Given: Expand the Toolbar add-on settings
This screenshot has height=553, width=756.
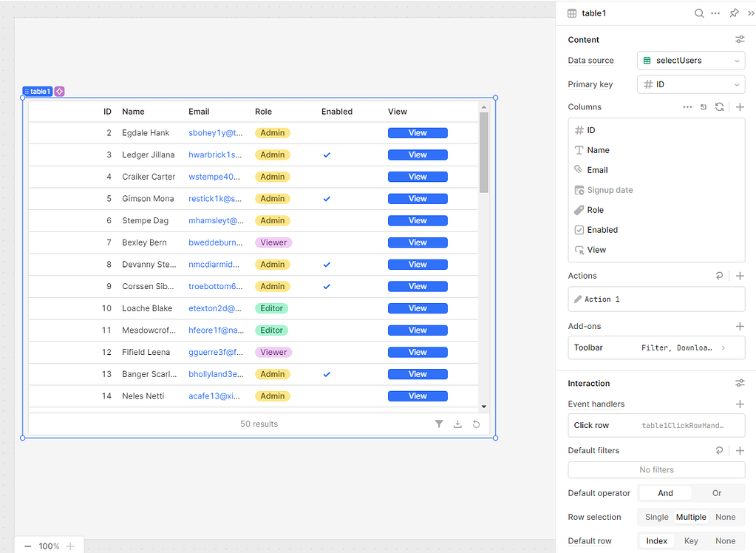Looking at the screenshot, I should [x=723, y=347].
